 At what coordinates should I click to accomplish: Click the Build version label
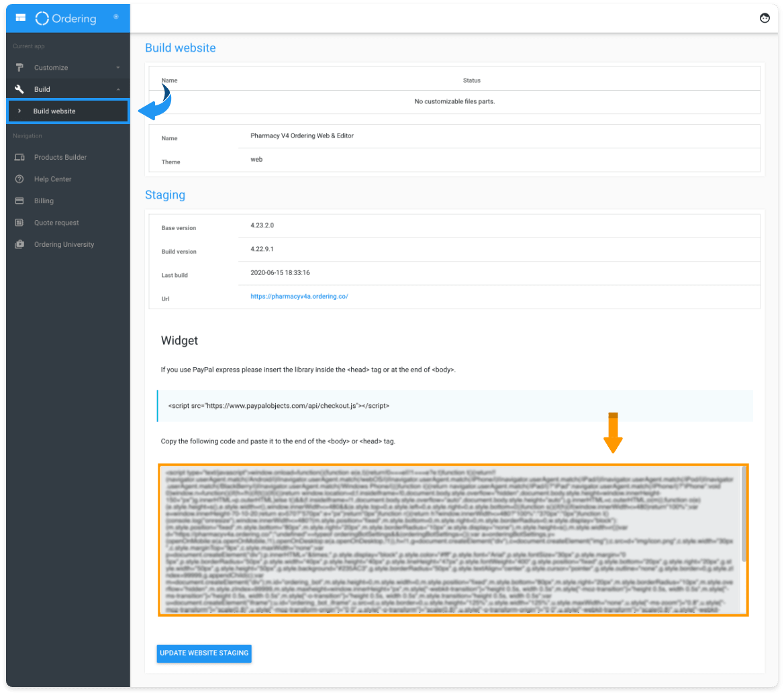[x=179, y=252]
